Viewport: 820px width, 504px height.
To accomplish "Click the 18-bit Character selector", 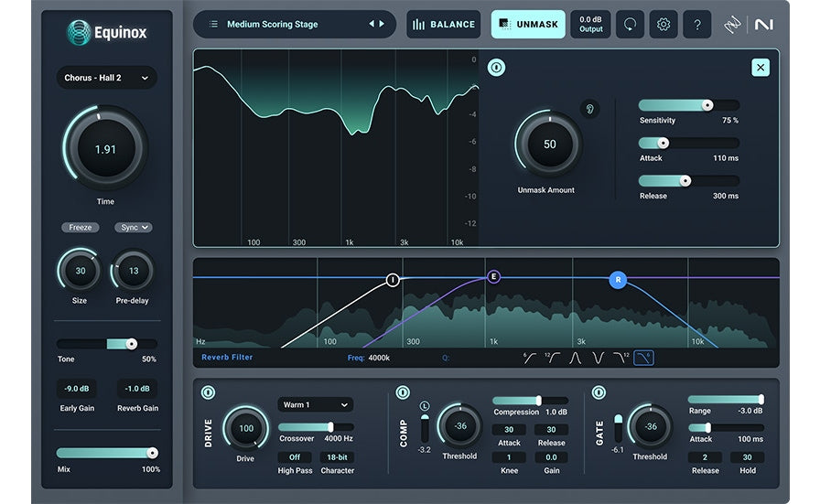I will 338,457.
